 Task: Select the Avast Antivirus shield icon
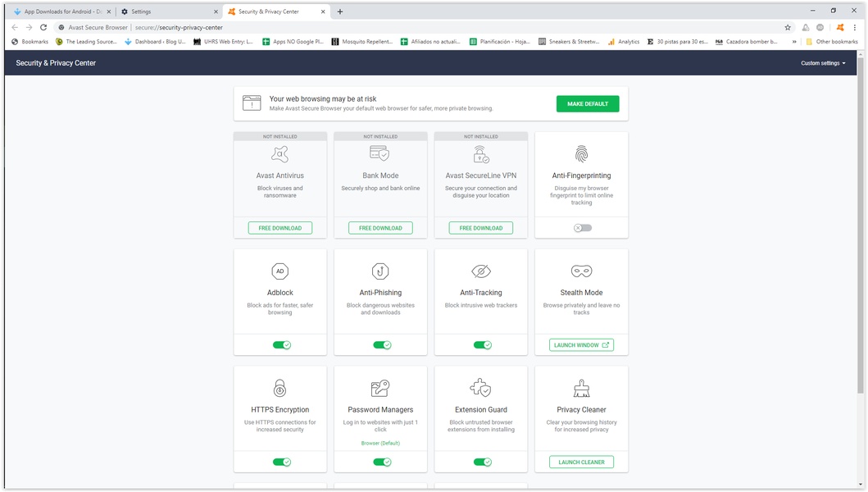point(279,153)
